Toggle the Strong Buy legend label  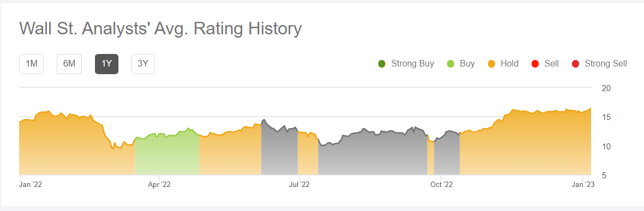tap(413, 64)
